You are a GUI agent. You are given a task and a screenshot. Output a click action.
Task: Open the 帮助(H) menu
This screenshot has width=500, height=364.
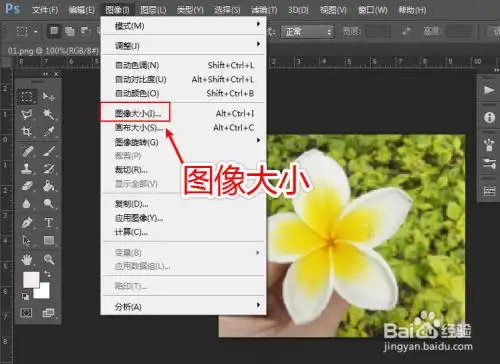[412, 10]
